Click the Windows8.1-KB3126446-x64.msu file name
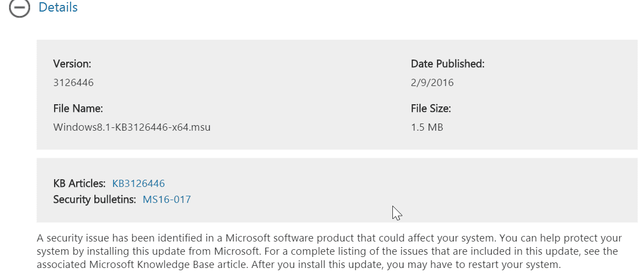 (x=132, y=127)
